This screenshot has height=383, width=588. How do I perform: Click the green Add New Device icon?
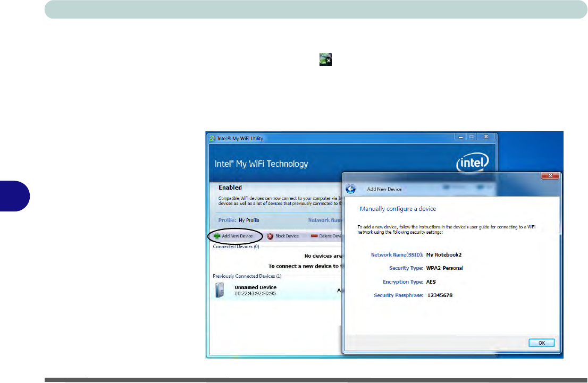pyautogui.click(x=217, y=236)
